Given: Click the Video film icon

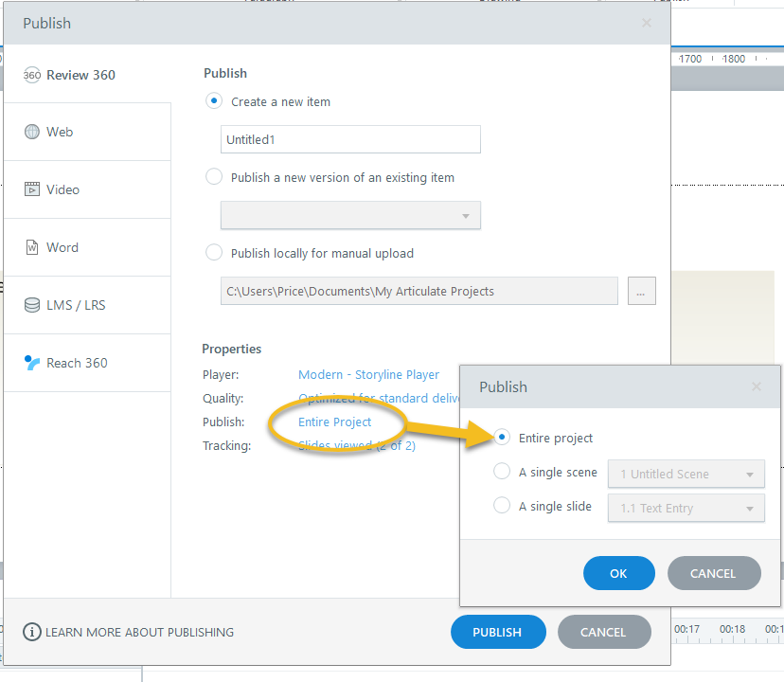Looking at the screenshot, I should [32, 189].
